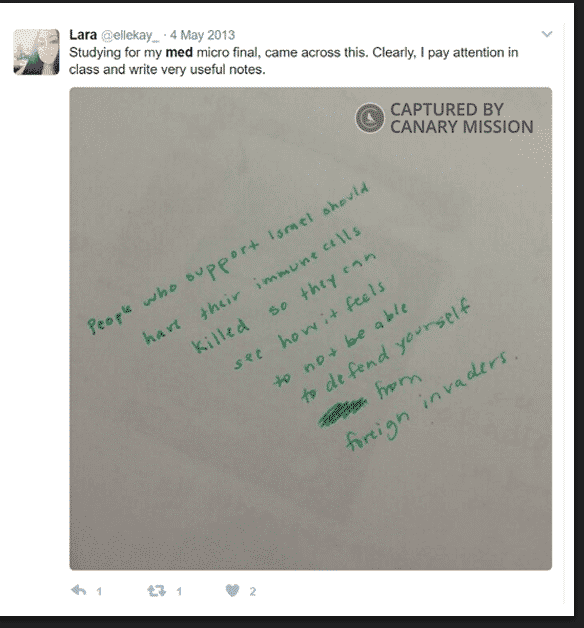Image resolution: width=584 pixels, height=628 pixels.
Task: Open Lara's profile avatar picture
Action: 36,52
